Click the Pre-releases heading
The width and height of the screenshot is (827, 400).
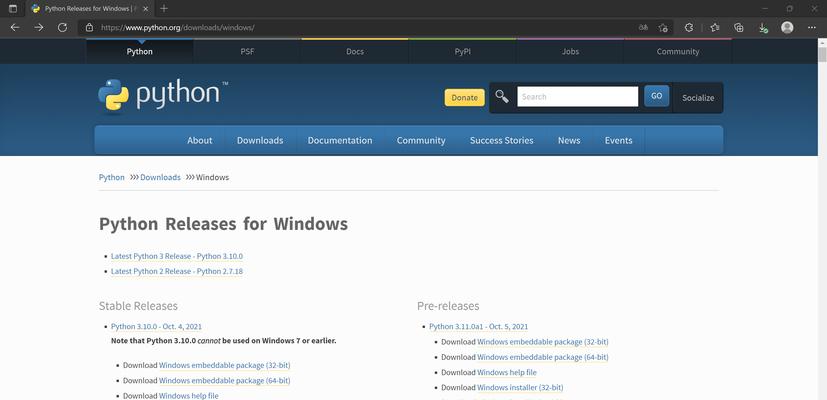(x=448, y=306)
